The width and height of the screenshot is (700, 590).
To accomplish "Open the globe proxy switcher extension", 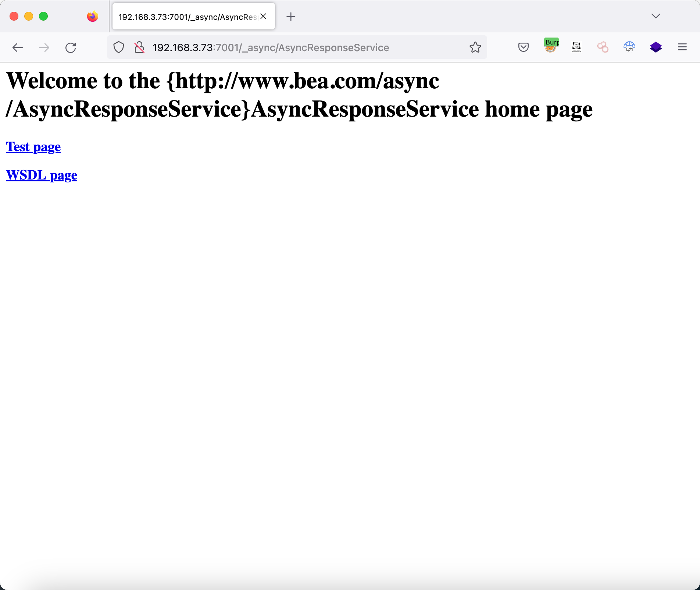I will 629,47.
